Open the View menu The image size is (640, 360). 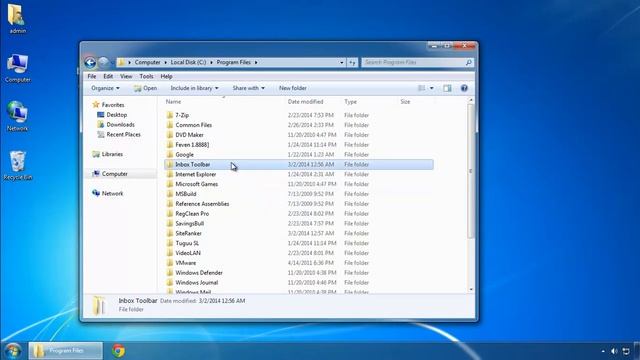tap(126, 76)
